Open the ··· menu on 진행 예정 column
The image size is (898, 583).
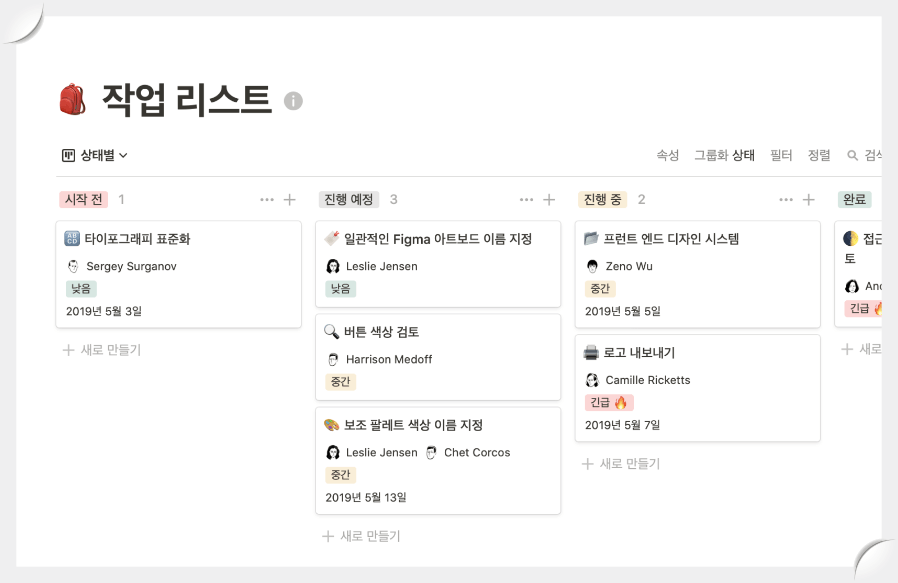coord(527,199)
